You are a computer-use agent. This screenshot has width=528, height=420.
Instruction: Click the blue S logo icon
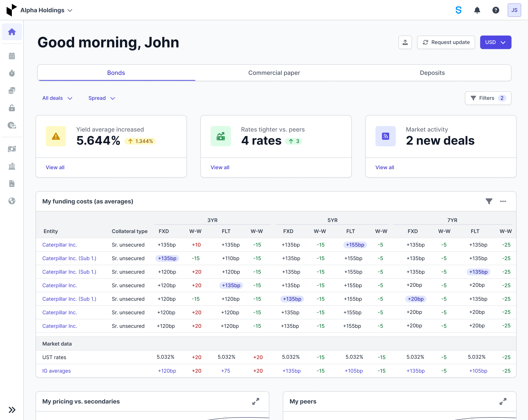pos(458,10)
